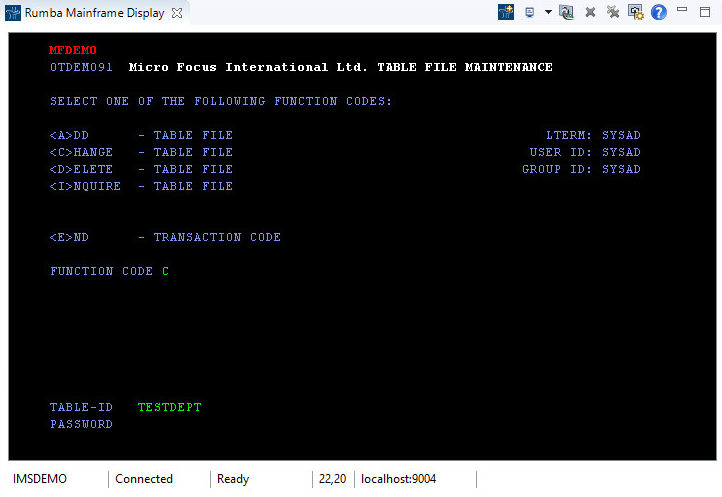Click the localhost:9004 status bar entry
722x497 pixels.
click(x=398, y=479)
